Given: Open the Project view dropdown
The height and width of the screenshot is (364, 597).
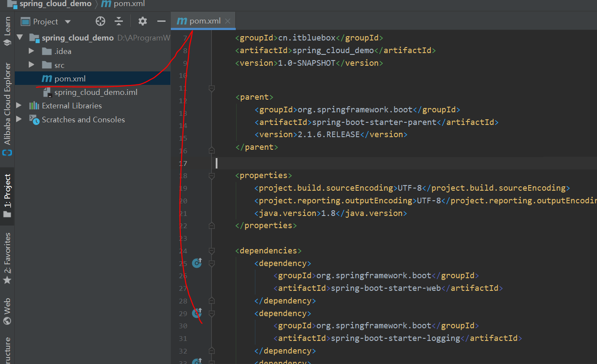Looking at the screenshot, I should tap(68, 22).
